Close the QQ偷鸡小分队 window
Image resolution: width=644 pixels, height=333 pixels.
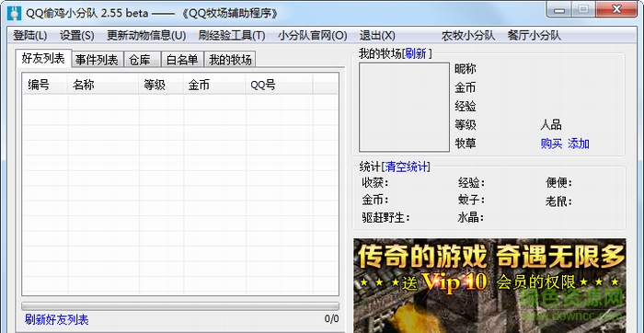point(616,9)
